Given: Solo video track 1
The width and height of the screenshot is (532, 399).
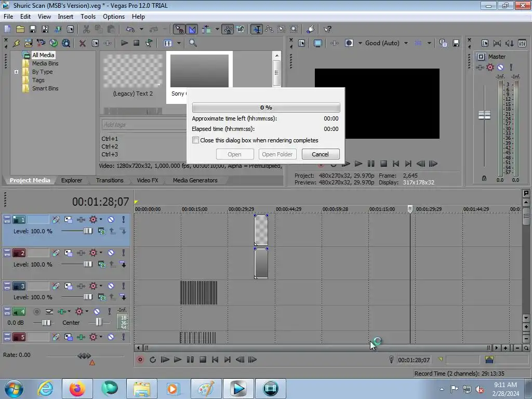Looking at the screenshot, I should [x=124, y=220].
